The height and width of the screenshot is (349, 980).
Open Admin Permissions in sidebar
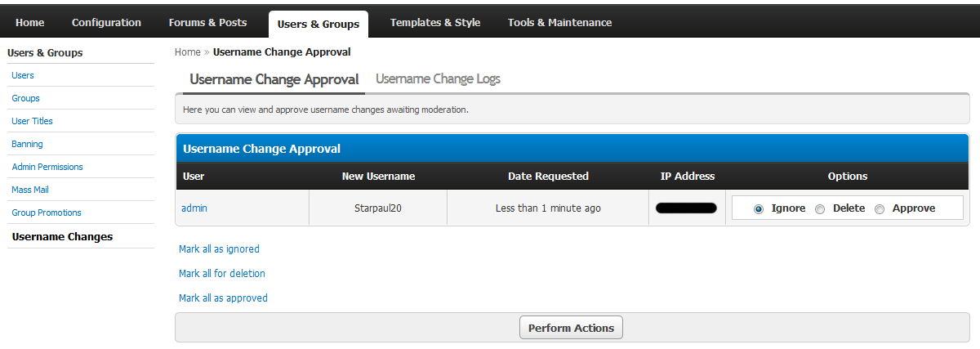[x=47, y=167]
